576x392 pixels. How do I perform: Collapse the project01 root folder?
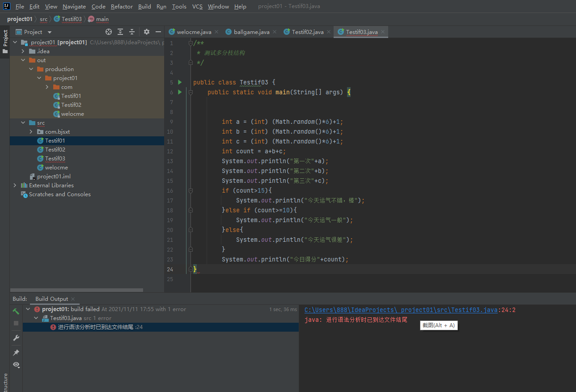pyautogui.click(x=15, y=42)
